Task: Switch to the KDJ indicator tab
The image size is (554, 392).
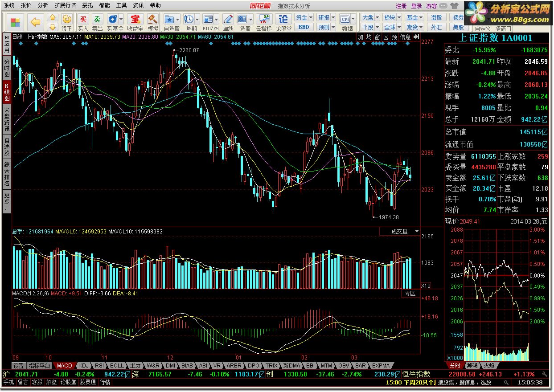Action: [83, 365]
